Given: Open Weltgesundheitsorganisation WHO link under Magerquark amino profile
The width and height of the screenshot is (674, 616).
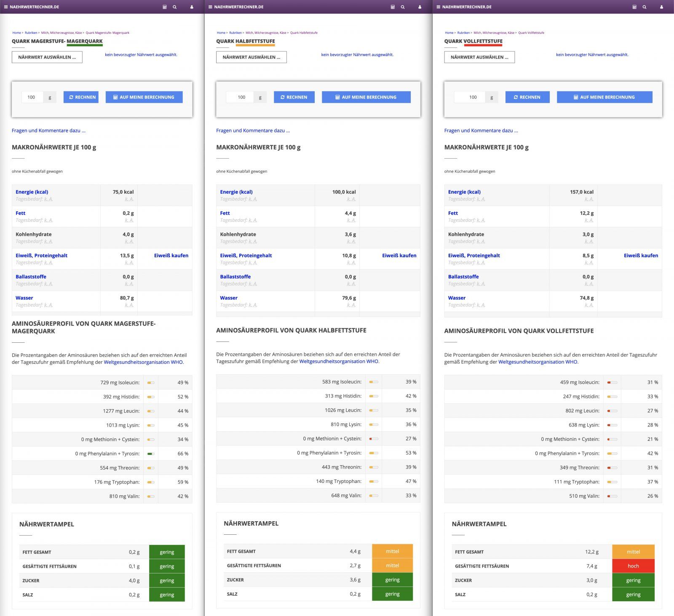Looking at the screenshot, I should pos(143,362).
